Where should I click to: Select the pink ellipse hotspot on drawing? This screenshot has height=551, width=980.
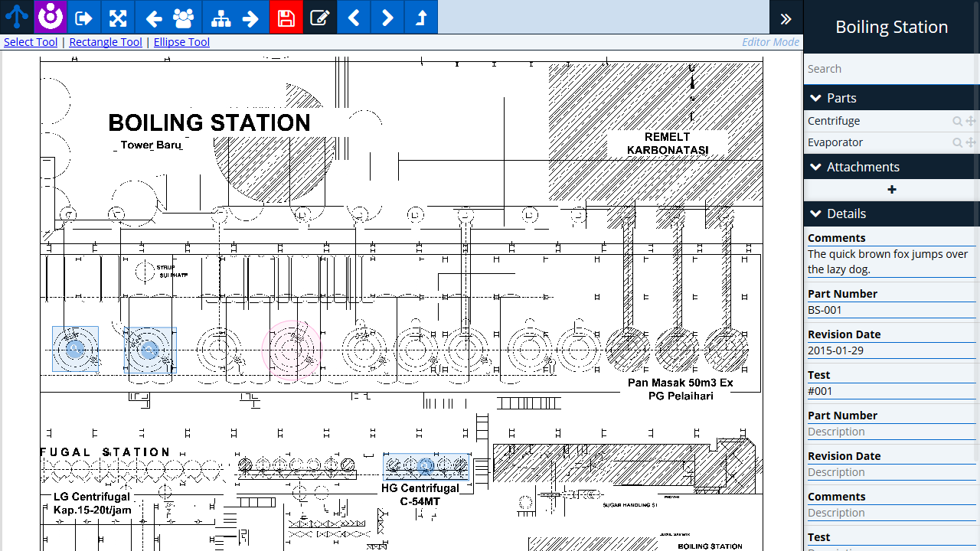click(291, 351)
